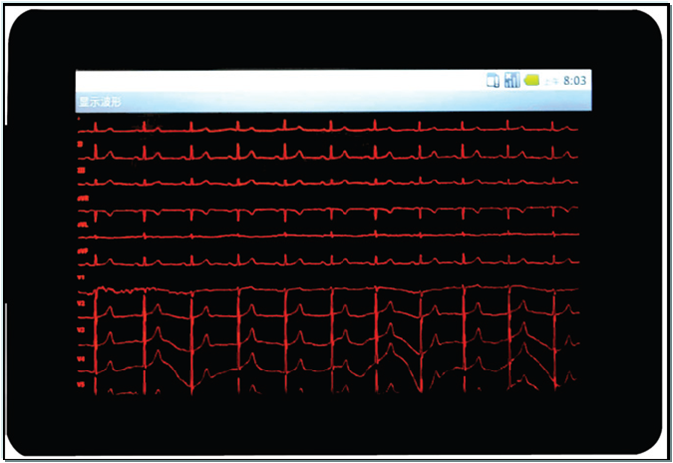The image size is (673, 463).
Task: Select the V2 lead label
Action: click(x=81, y=304)
